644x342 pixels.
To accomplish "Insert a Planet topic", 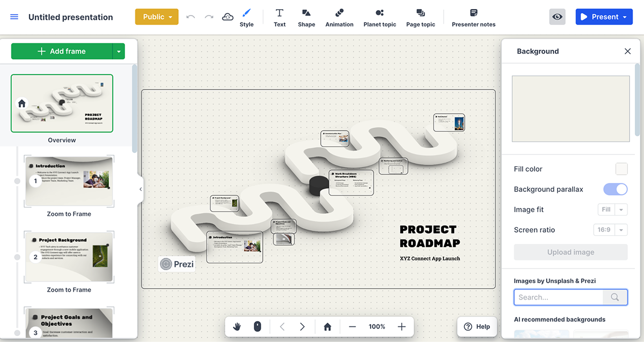I will [x=379, y=17].
